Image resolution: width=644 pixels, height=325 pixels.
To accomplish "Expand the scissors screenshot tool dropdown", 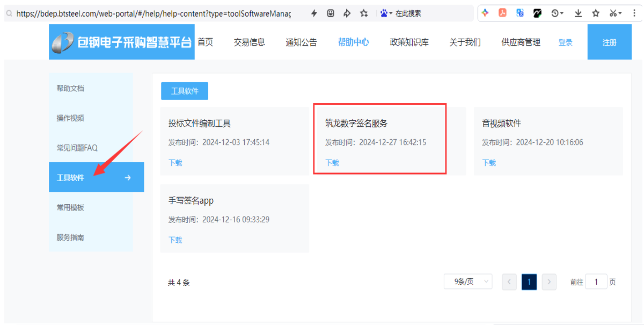I will click(x=616, y=13).
